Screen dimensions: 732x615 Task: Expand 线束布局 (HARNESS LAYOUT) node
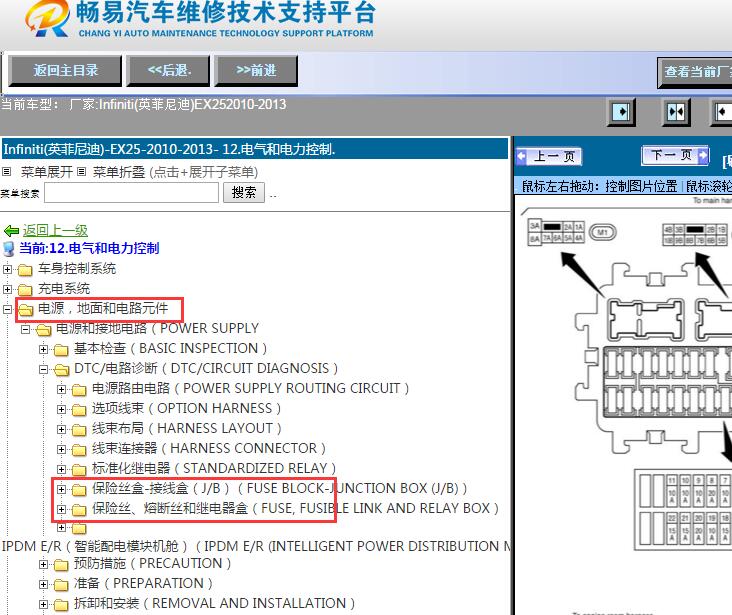coord(61,429)
